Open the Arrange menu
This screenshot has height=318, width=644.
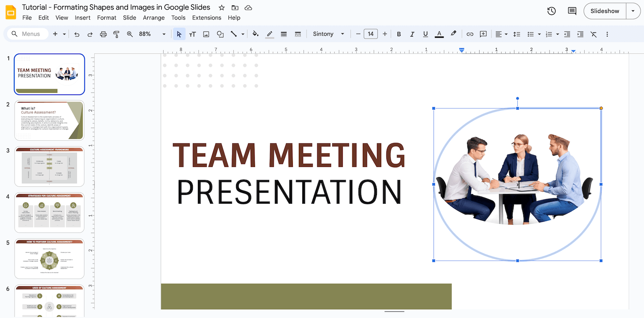tap(154, 18)
